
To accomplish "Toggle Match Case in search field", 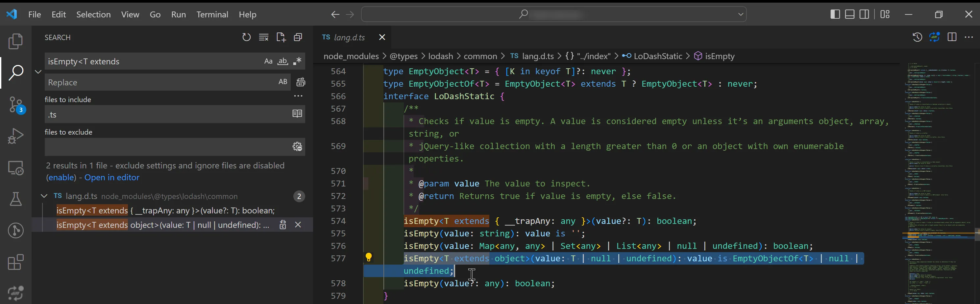I will (268, 62).
